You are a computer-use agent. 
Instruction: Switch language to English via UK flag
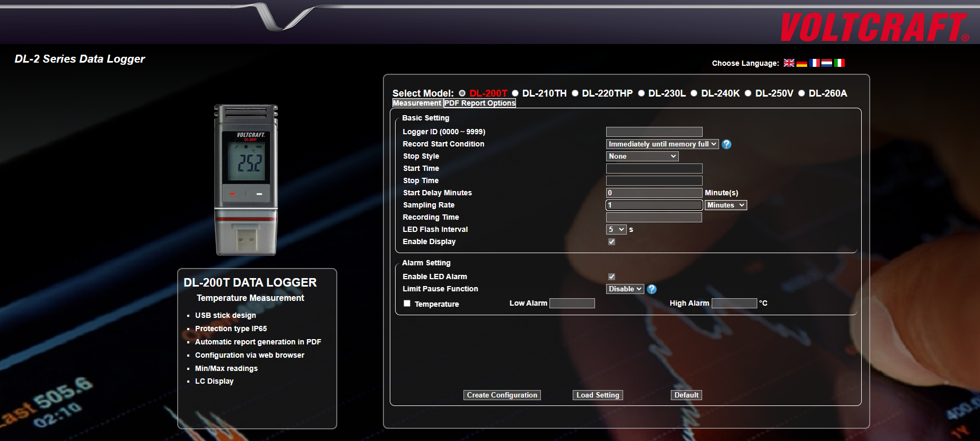pos(789,63)
